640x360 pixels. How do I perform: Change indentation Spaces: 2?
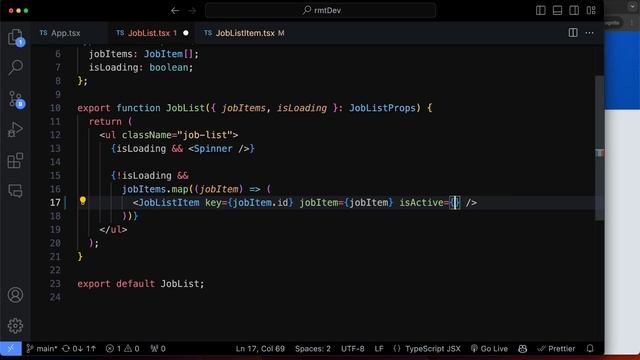[x=313, y=349]
